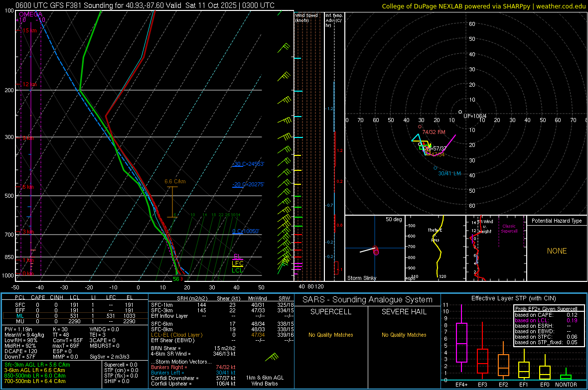Viewport: 588px width, 390px height.
Task: Click the K = 30 index value
Action: (x=60, y=329)
